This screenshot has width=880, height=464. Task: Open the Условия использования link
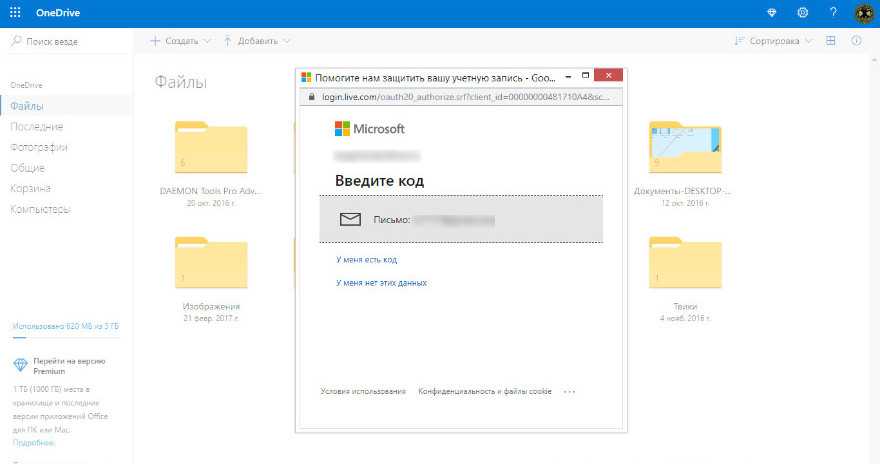point(363,391)
